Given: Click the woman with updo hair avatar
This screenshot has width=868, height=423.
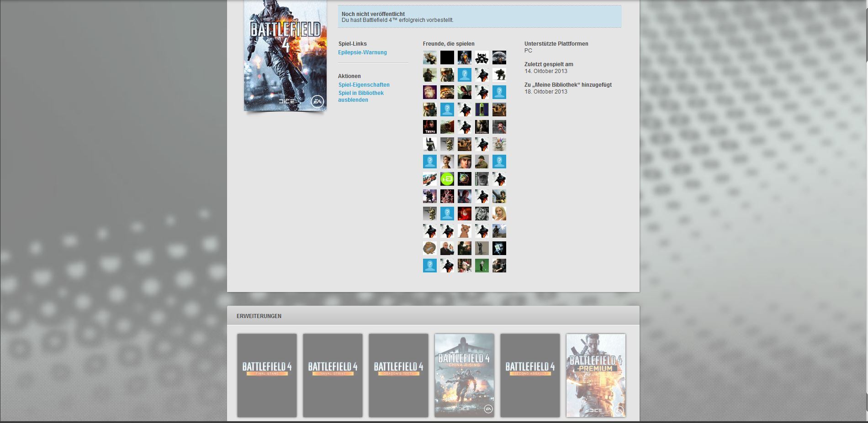Looking at the screenshot, I should point(447,162).
